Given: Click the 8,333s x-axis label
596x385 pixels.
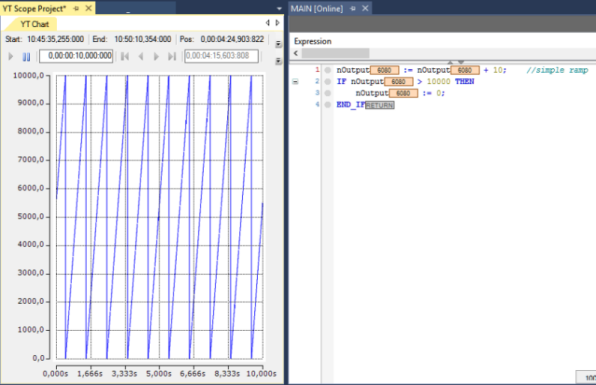Looking at the screenshot, I should click(227, 374).
